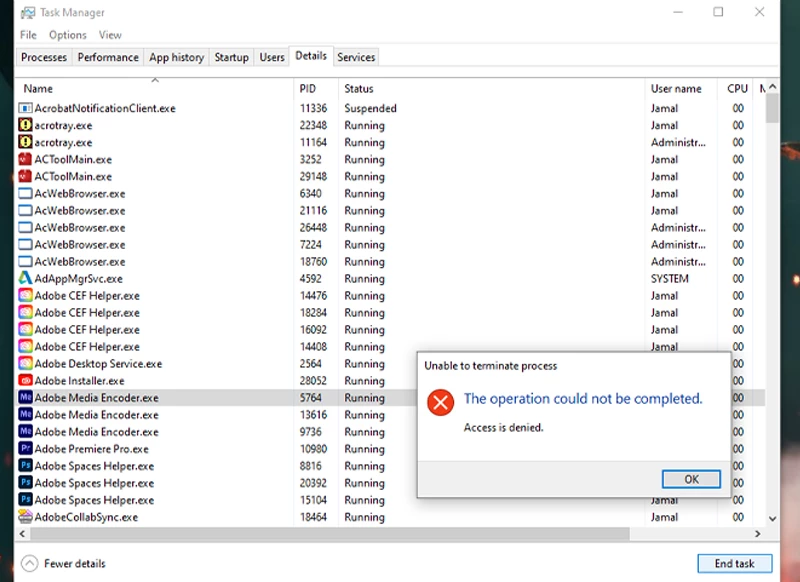Image resolution: width=800 pixels, height=582 pixels.
Task: Click icon of Adobe CEF Helper.exe PID 18284
Action: click(25, 313)
